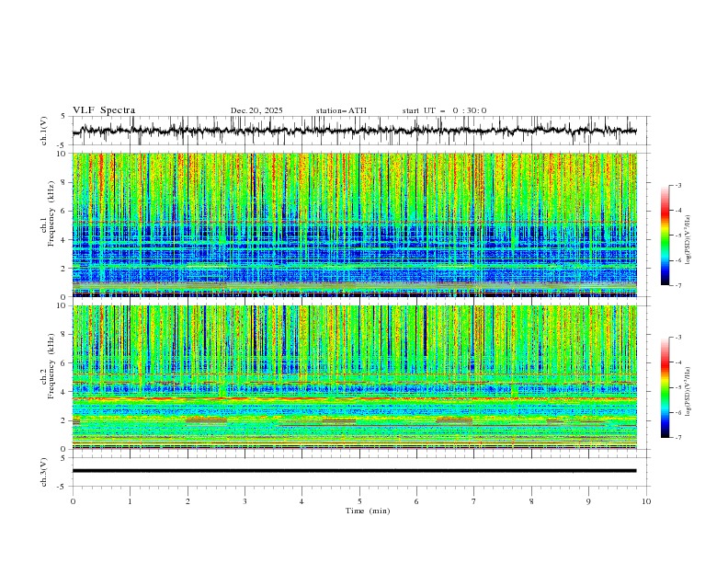Viewport: 728px width, 563px height.
Task: Click inside the ch.1 spectrogram panel
Action: tap(354, 224)
